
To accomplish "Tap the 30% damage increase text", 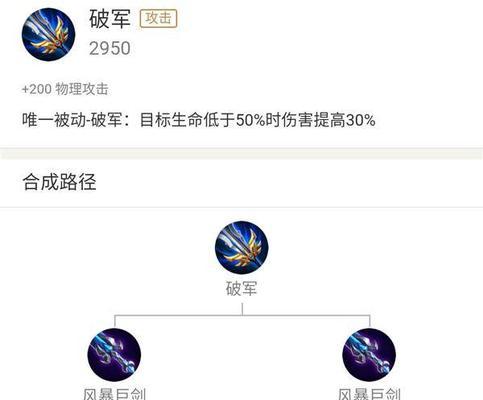I will click(x=361, y=120).
